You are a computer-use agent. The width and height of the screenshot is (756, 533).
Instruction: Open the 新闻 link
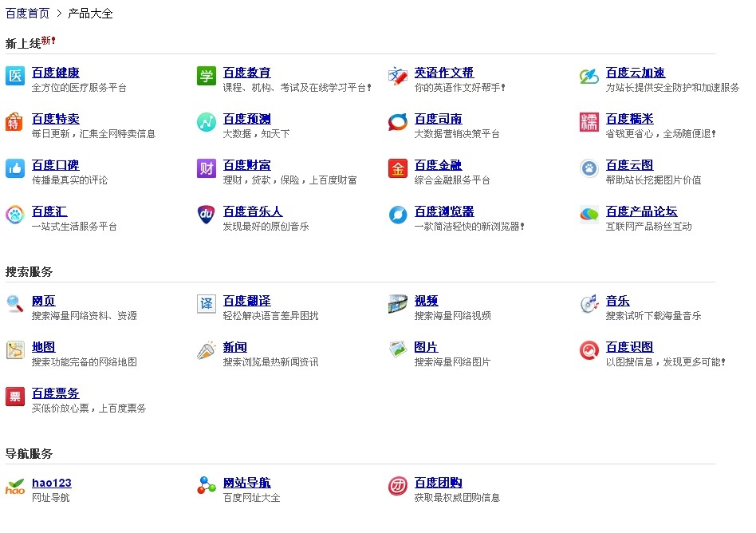234,347
